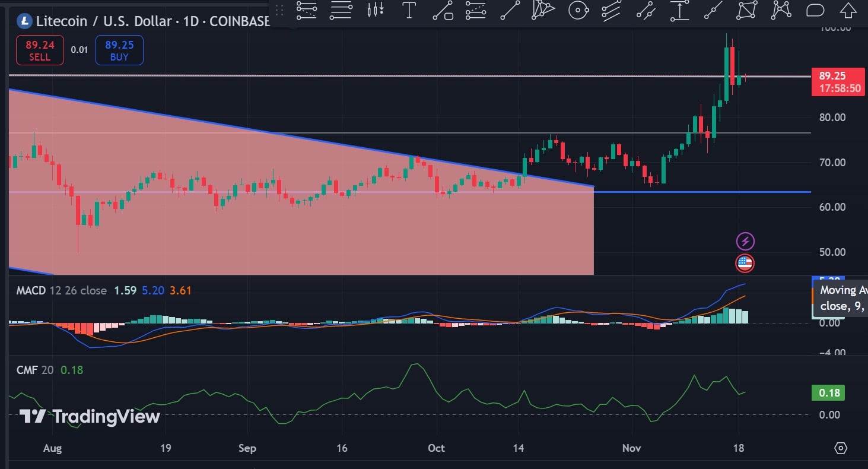
Task: Click the CMF 20 indicator legend
Action: coord(34,370)
